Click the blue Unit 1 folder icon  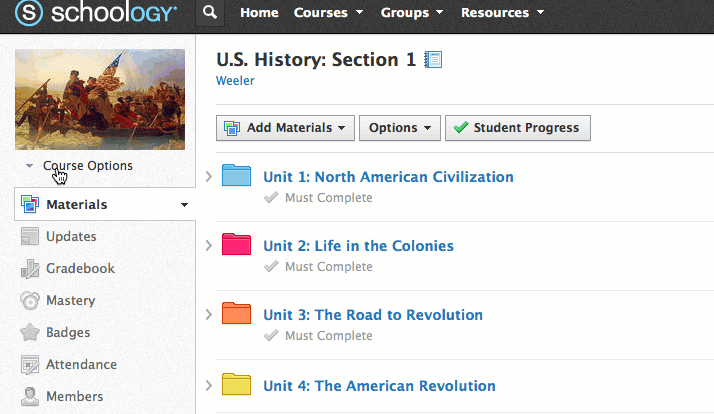pyautogui.click(x=236, y=176)
